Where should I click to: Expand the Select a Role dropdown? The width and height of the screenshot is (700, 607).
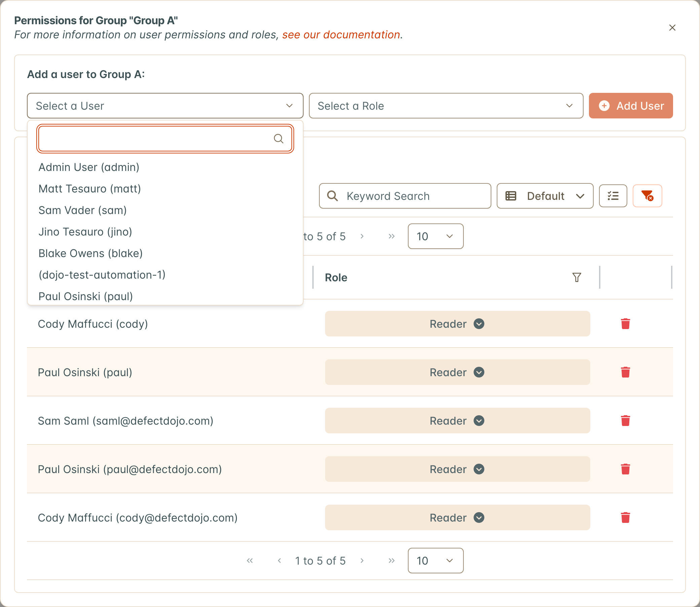(446, 106)
